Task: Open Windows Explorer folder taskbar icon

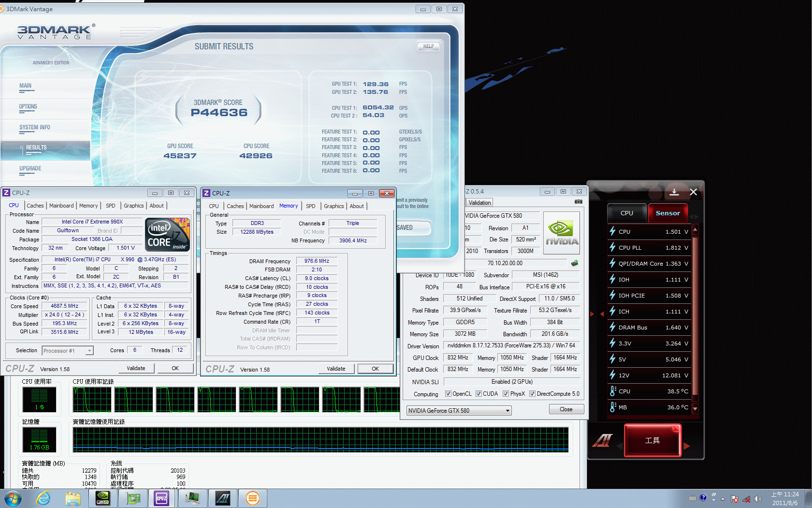Action: 73,498
